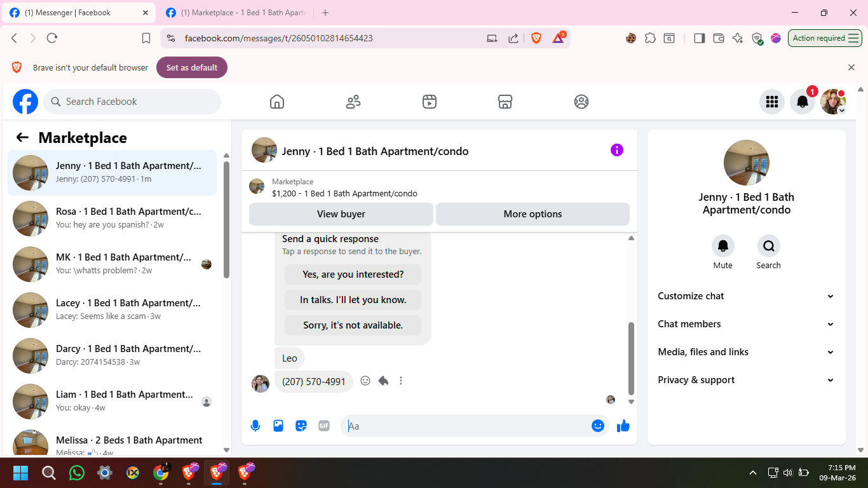The width and height of the screenshot is (868, 488).
Task: Click the More options button
Action: click(532, 214)
